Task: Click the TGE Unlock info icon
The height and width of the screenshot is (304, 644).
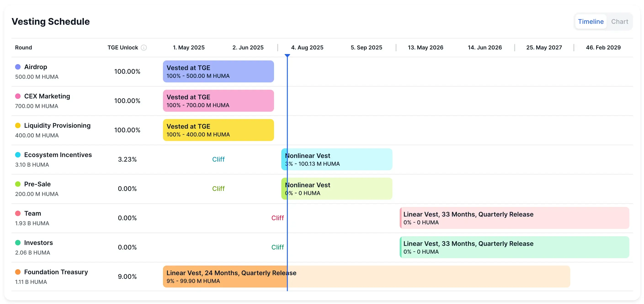Action: (144, 48)
